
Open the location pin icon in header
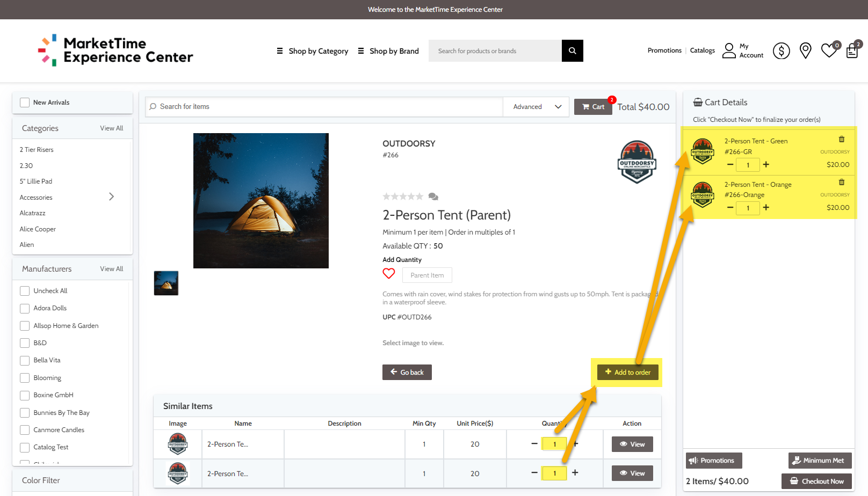(x=805, y=50)
